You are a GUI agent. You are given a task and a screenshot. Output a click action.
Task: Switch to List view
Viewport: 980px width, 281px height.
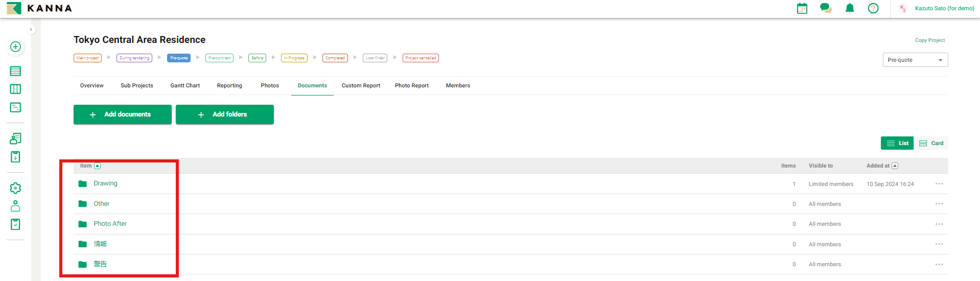pyautogui.click(x=897, y=144)
